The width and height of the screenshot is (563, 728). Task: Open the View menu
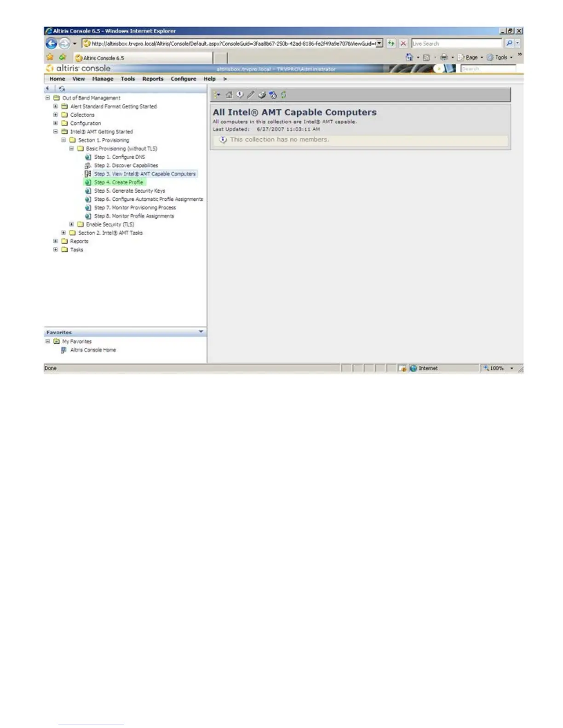tap(79, 79)
